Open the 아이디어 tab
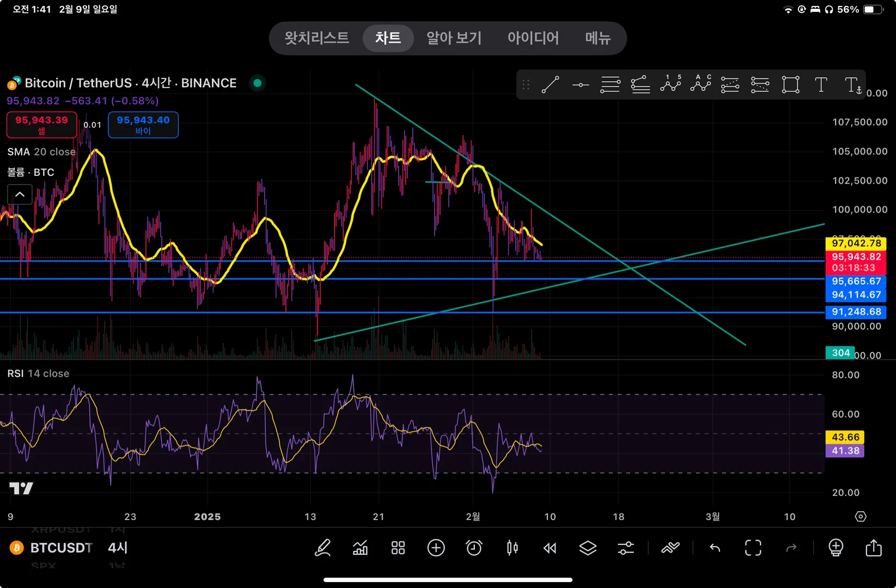This screenshot has width=896, height=588. (533, 38)
